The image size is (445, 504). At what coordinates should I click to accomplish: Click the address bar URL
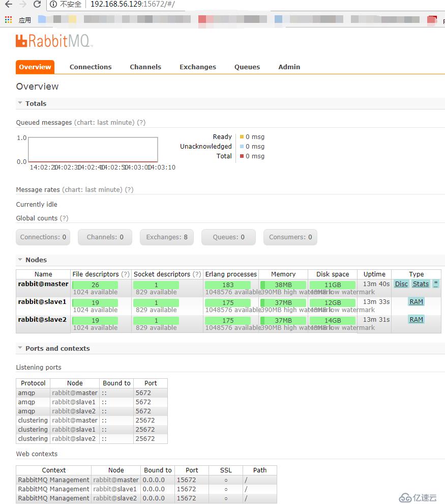pyautogui.click(x=133, y=4)
